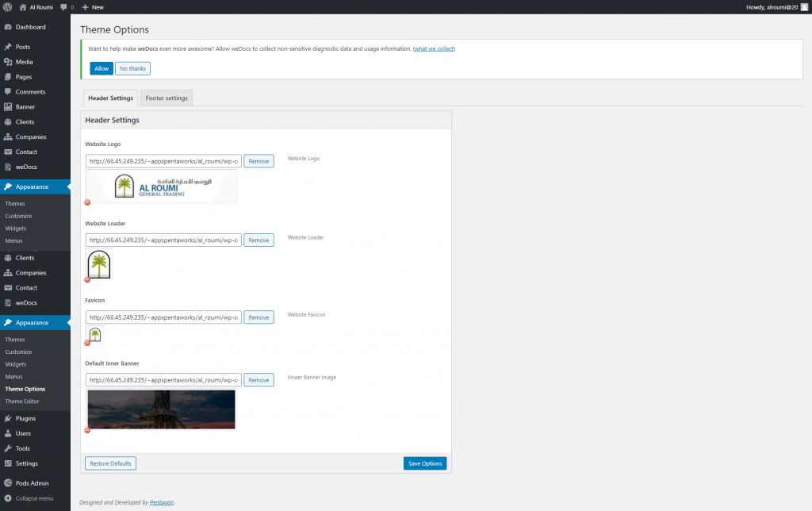Save changes with Save Options button
This screenshot has height=511, width=812.
click(425, 463)
